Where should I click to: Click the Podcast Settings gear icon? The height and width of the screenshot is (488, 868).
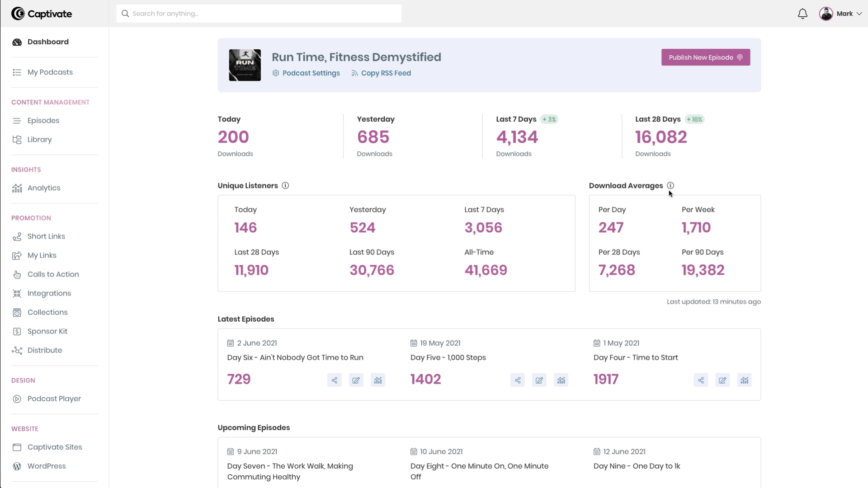(x=275, y=73)
